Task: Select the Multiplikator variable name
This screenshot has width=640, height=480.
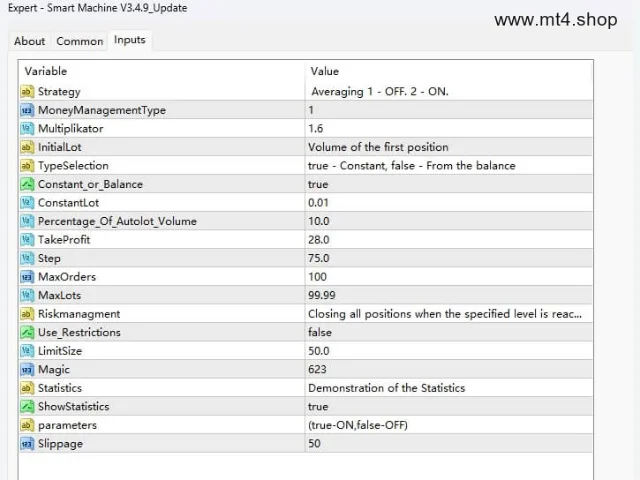Action: coord(71,129)
